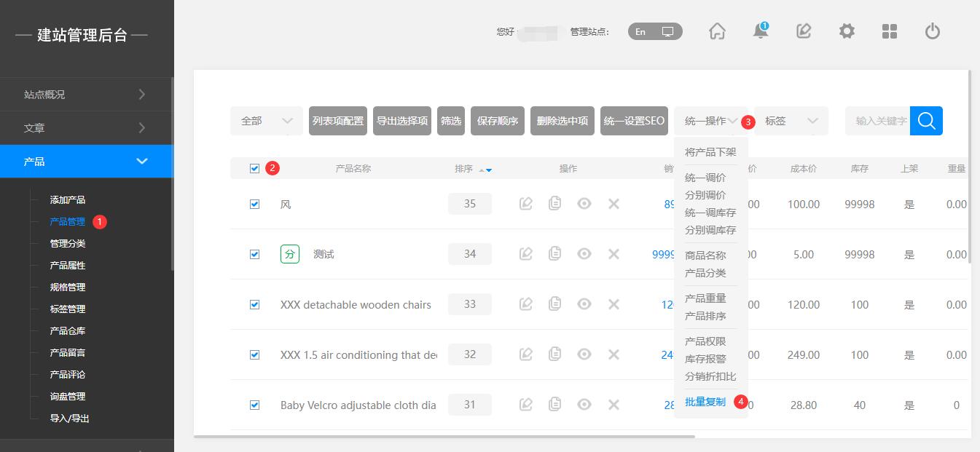Screen dimensions: 980x452
Task: Click copy icon for 测试 product
Action: click(x=554, y=254)
